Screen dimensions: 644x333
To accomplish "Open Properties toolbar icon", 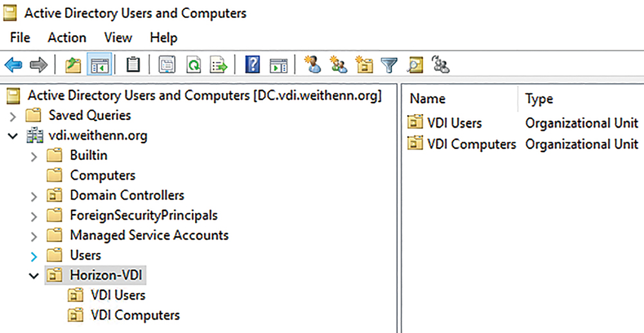I will (167, 65).
